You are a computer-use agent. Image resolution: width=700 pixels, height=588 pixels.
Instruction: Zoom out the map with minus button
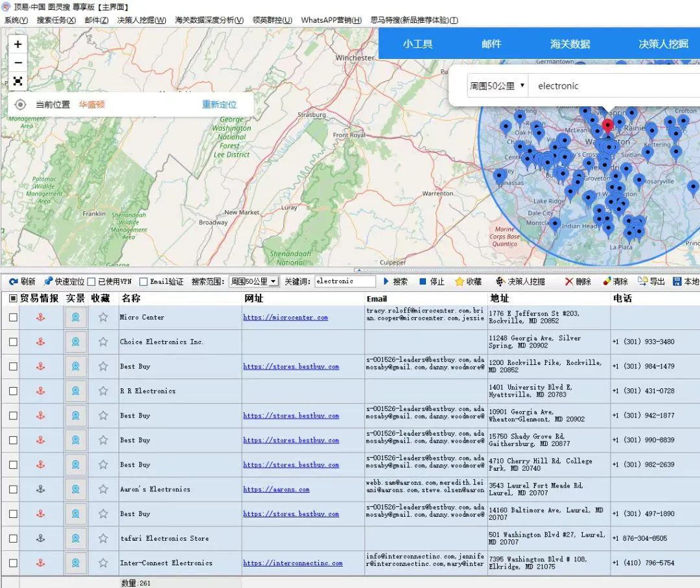tap(18, 62)
